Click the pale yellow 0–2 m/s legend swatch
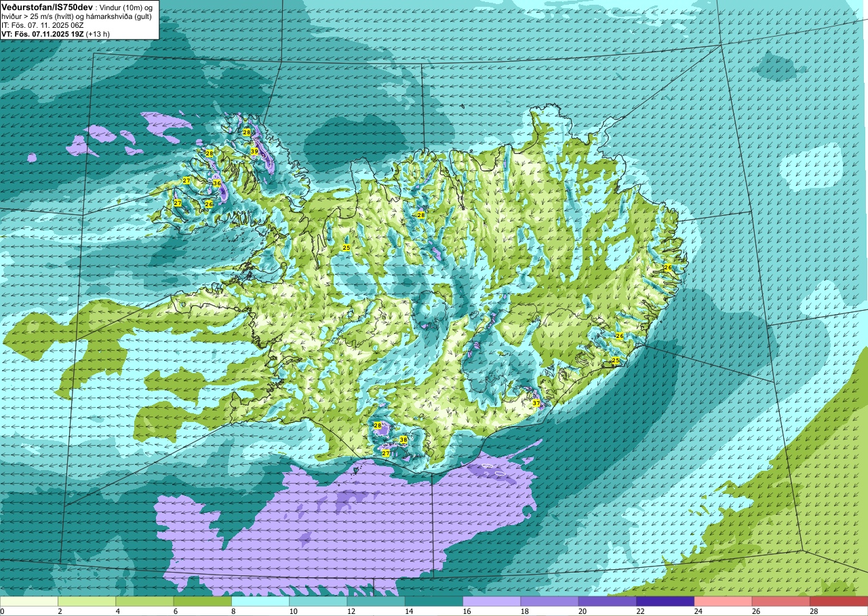 (x=29, y=601)
